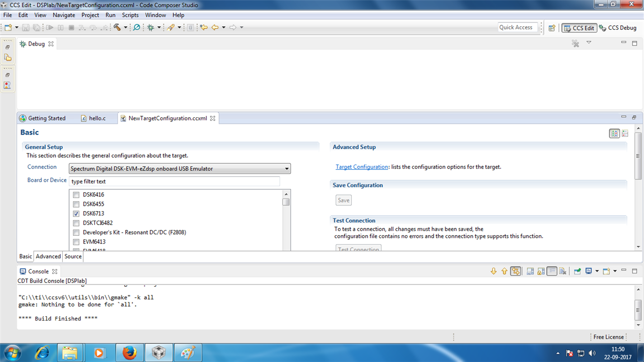The image size is (644, 362).
Task: Select the Advanced bottom tab
Action: pos(48,257)
